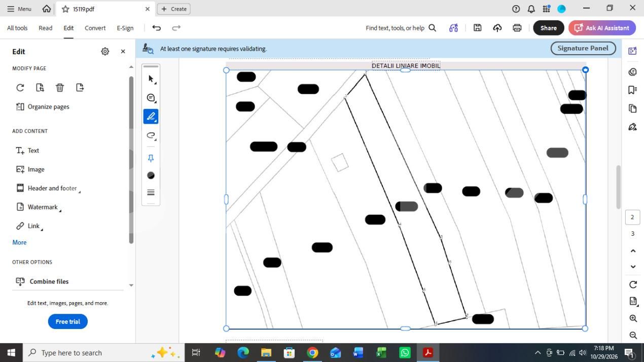Undo the last action

click(157, 28)
